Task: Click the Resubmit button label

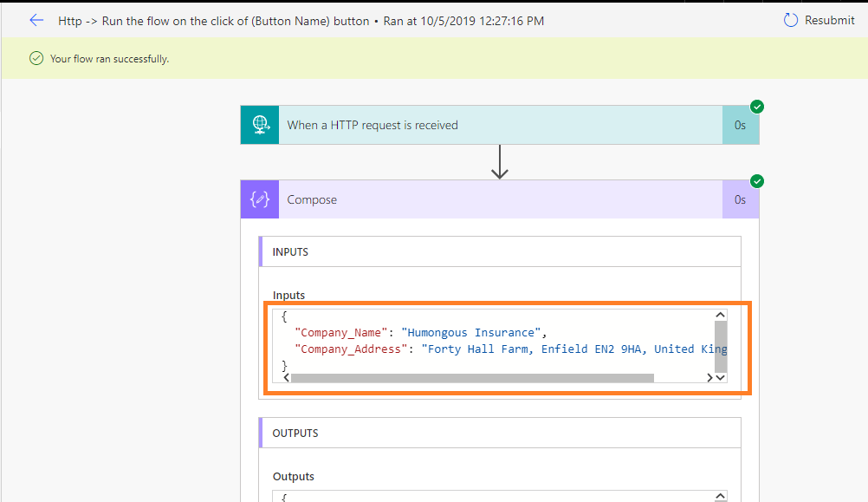Action: [829, 21]
